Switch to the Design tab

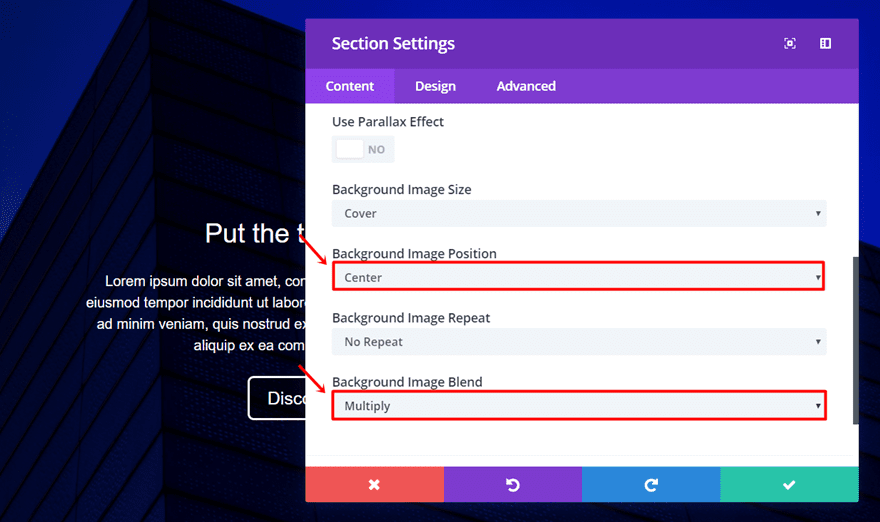point(435,86)
